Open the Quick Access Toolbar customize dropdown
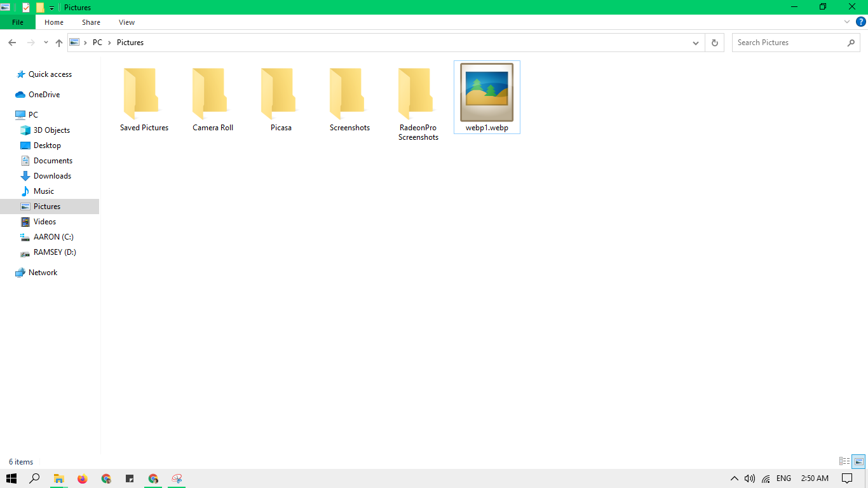 coord(52,8)
